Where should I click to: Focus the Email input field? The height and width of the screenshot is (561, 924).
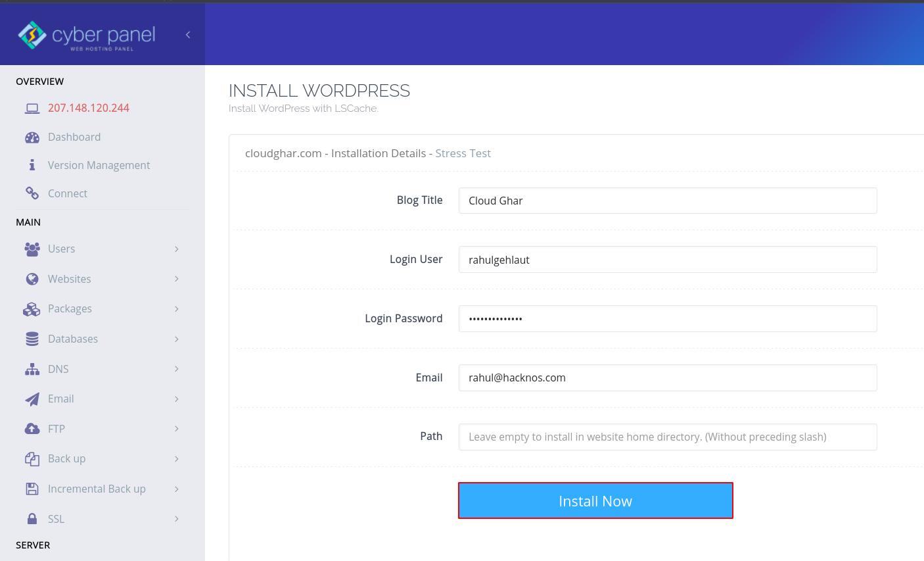pyautogui.click(x=668, y=378)
